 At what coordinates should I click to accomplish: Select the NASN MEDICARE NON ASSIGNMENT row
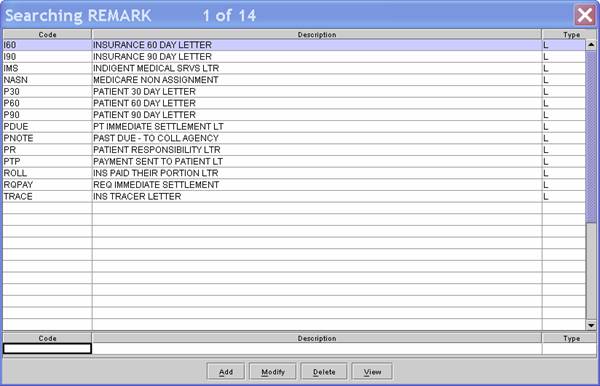click(294, 80)
